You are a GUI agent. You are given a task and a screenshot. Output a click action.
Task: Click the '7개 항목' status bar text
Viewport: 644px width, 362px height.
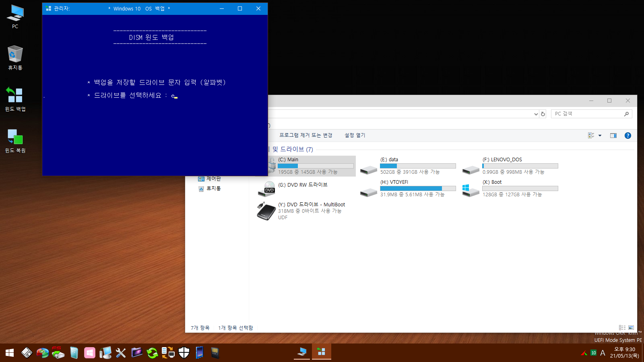click(200, 328)
